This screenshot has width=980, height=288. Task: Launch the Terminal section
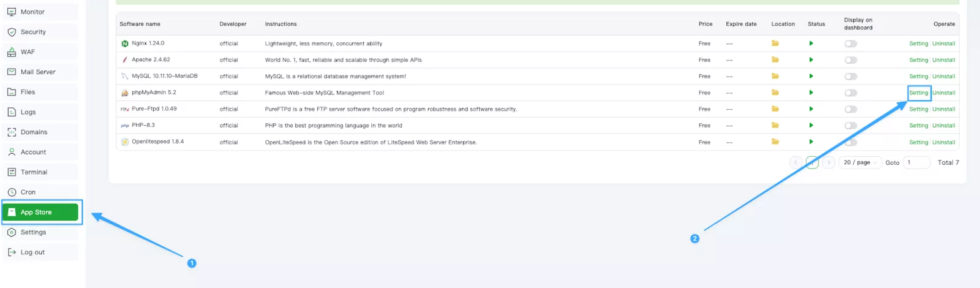[x=40, y=172]
